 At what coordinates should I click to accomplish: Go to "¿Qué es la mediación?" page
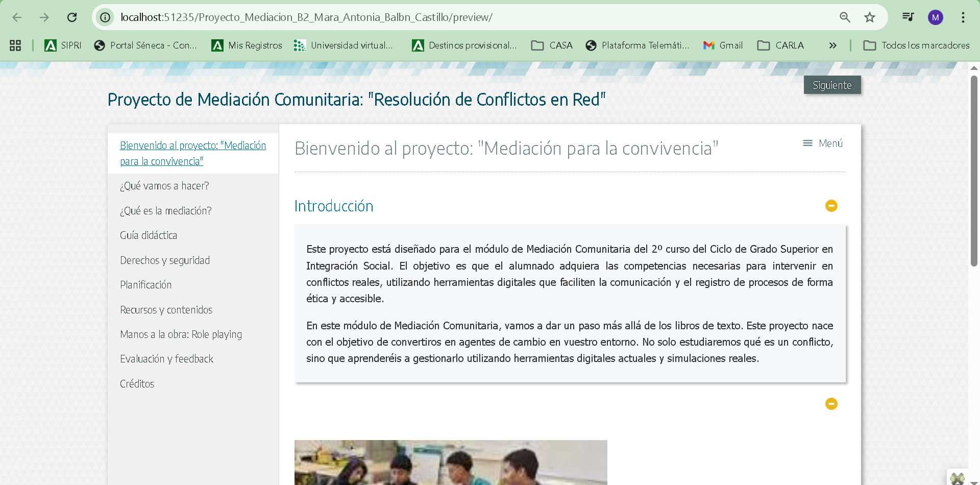(x=165, y=211)
